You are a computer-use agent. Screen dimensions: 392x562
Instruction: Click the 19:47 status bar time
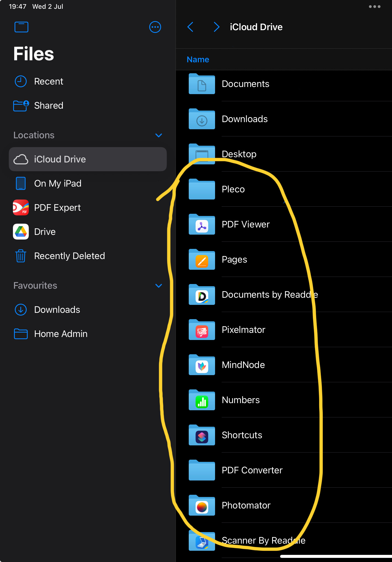pyautogui.click(x=18, y=7)
